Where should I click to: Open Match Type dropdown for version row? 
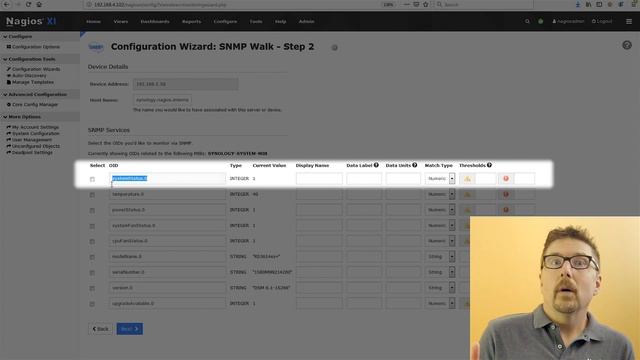pos(440,287)
